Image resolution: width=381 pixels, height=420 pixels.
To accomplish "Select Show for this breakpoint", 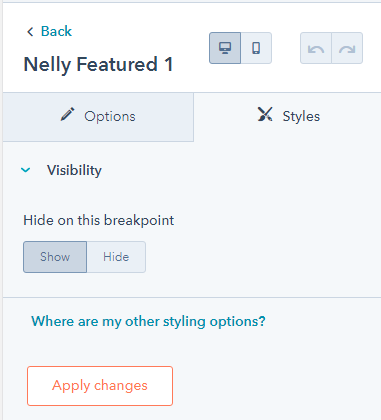I will pyautogui.click(x=55, y=257).
